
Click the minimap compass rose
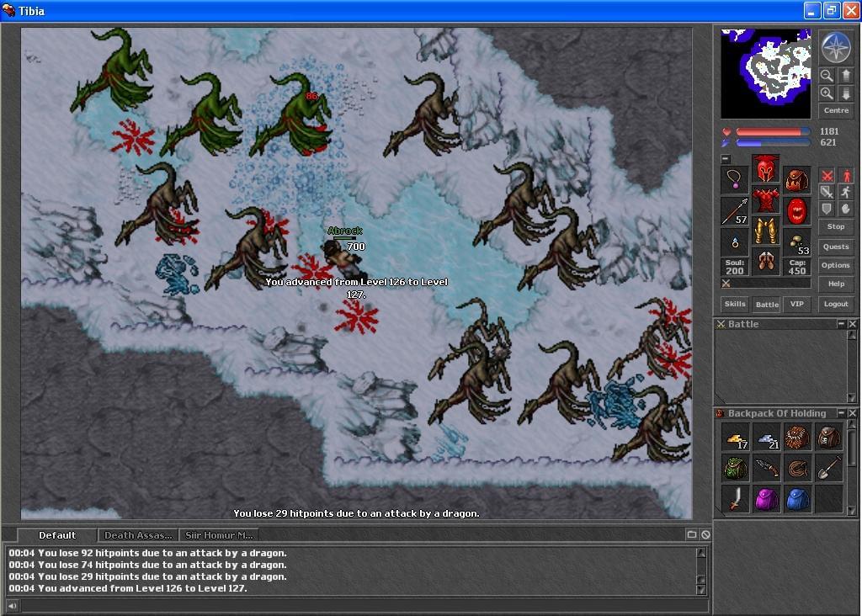tap(836, 47)
